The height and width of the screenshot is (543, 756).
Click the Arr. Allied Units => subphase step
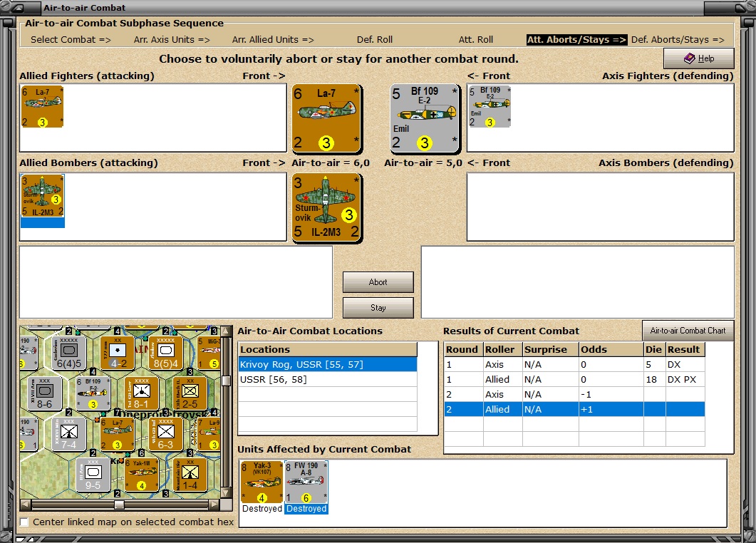[273, 39]
